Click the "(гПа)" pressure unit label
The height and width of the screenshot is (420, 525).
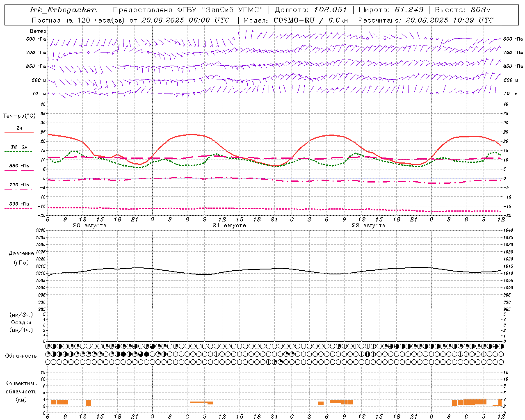tap(21, 262)
